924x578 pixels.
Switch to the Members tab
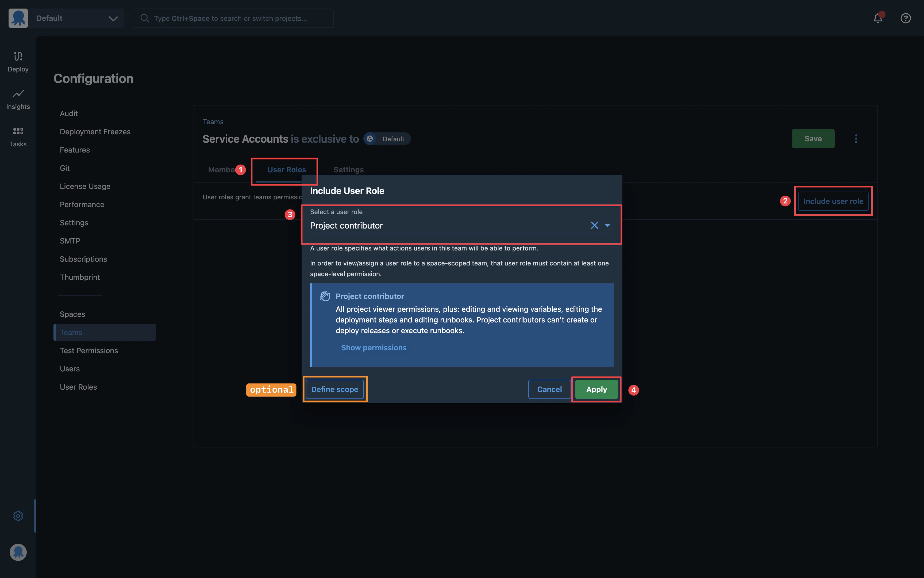221,170
